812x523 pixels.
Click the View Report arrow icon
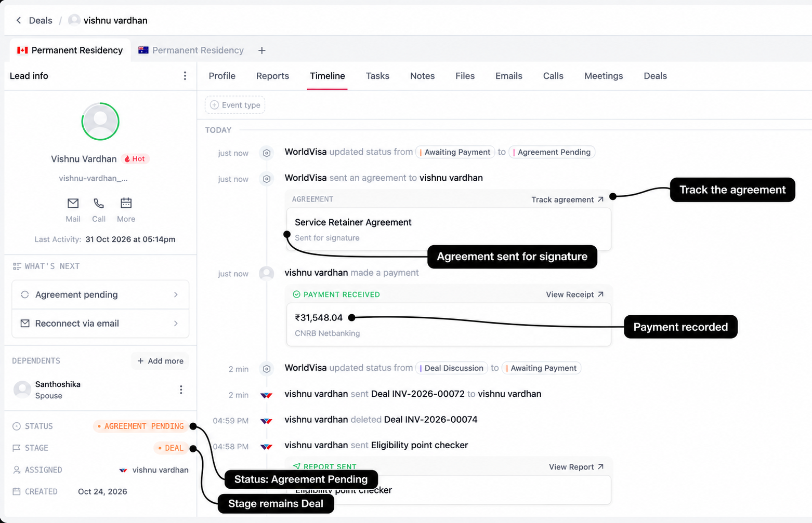coord(600,467)
